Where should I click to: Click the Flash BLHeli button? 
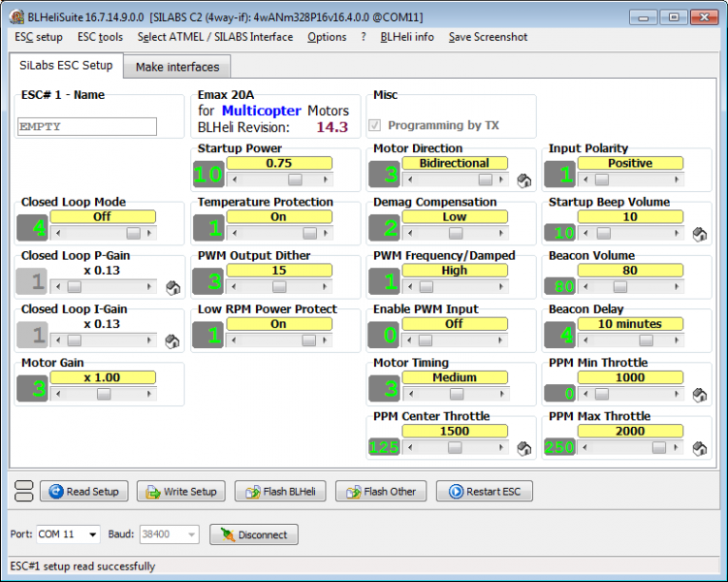[x=280, y=492]
